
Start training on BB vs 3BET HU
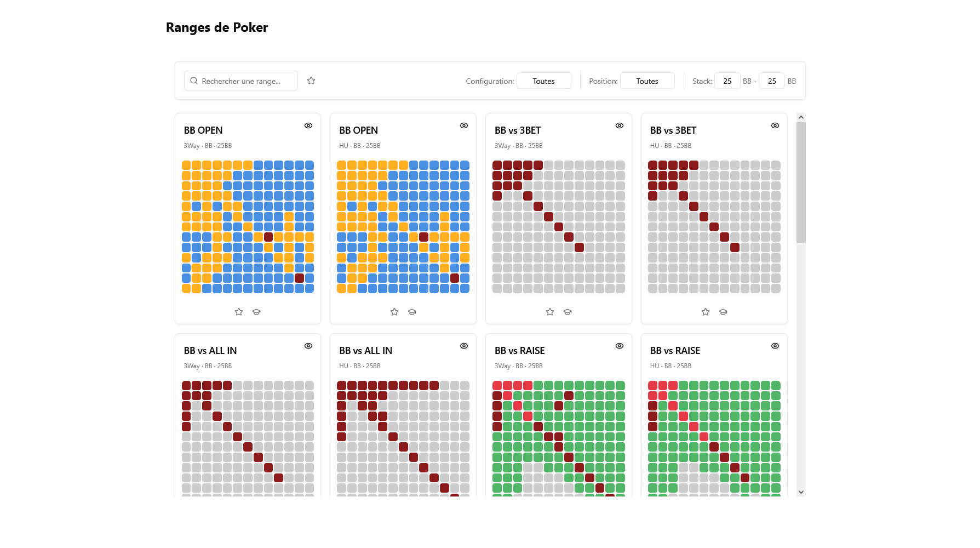coord(723,312)
